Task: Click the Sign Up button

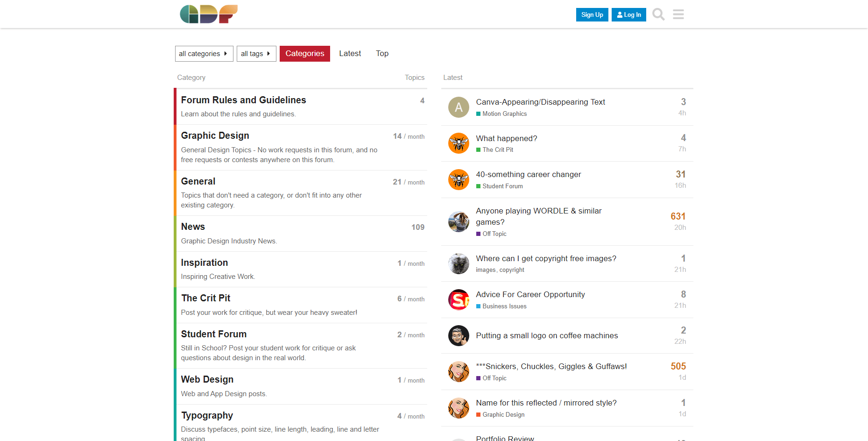Action: 592,14
